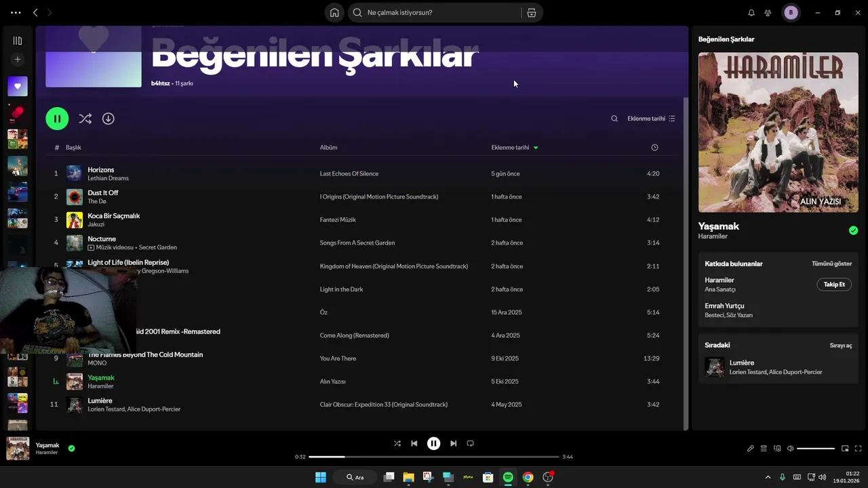Go forward with the right arrow

click(x=50, y=12)
